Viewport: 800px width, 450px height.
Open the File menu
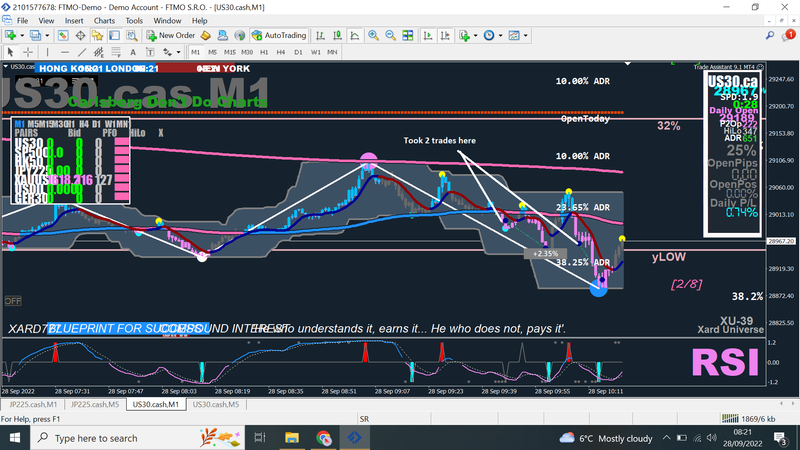pyautogui.click(x=22, y=20)
